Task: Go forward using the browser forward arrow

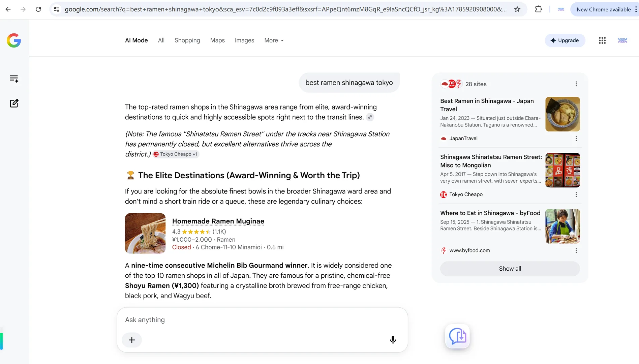Action: pos(23,9)
